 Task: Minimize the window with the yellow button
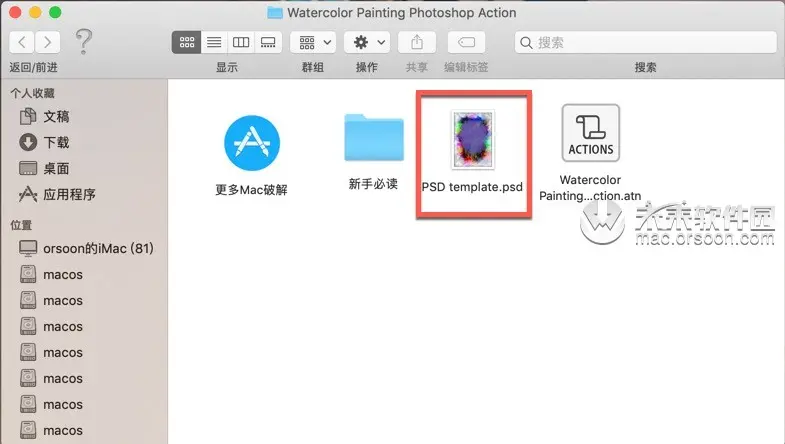[x=35, y=12]
